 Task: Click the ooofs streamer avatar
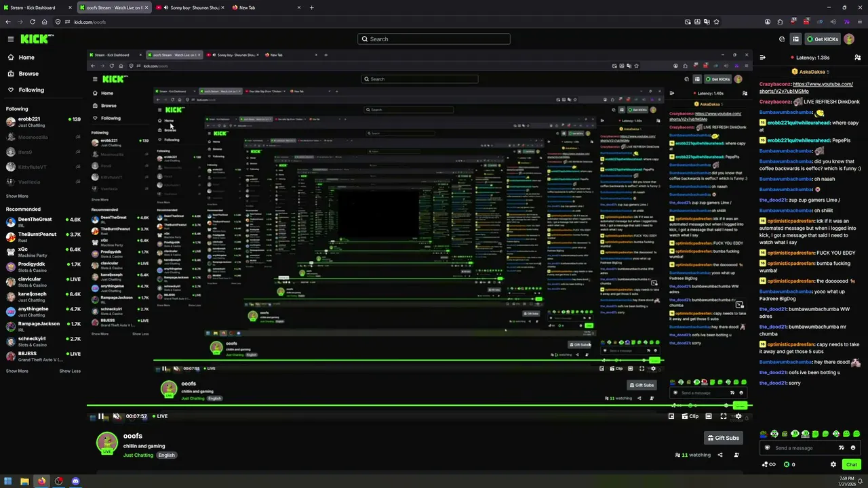106,443
